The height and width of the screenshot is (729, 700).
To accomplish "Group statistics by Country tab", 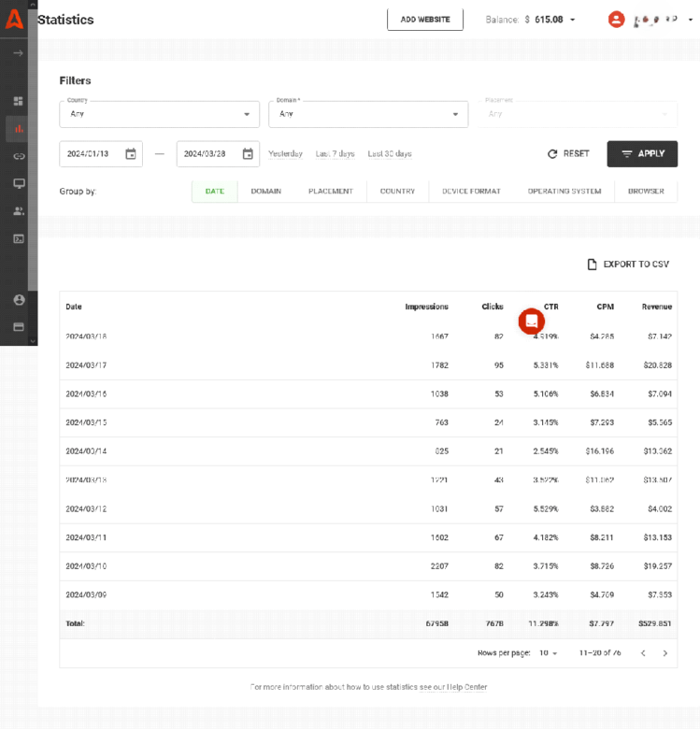I will coord(397,192).
